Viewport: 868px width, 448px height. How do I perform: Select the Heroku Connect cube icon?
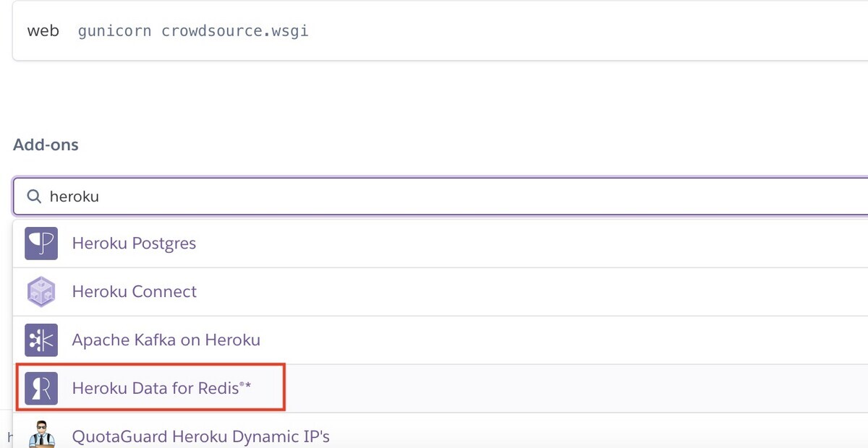[41, 292]
